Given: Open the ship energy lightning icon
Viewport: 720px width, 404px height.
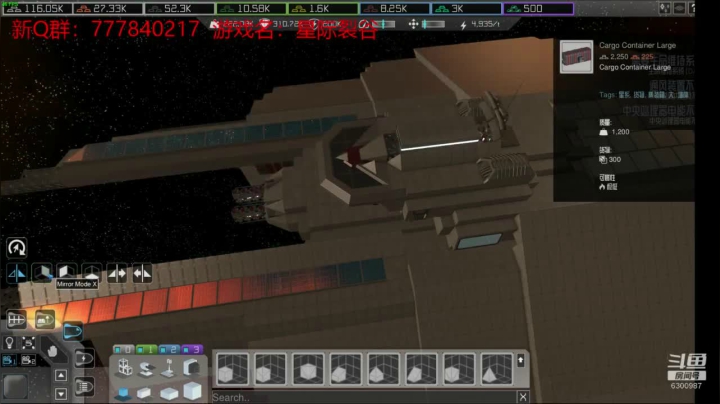Looking at the screenshot, I should 84,359.
